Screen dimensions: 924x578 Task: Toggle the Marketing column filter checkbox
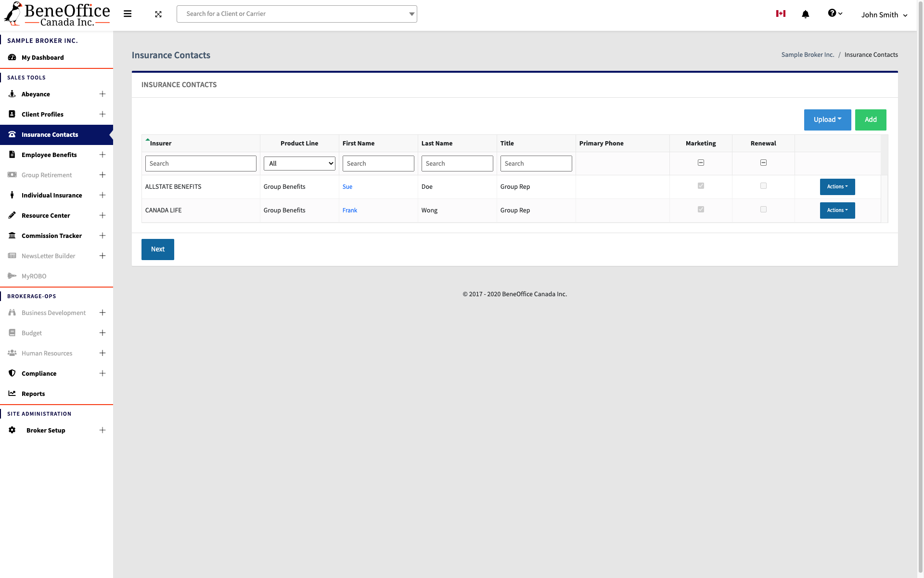701,163
